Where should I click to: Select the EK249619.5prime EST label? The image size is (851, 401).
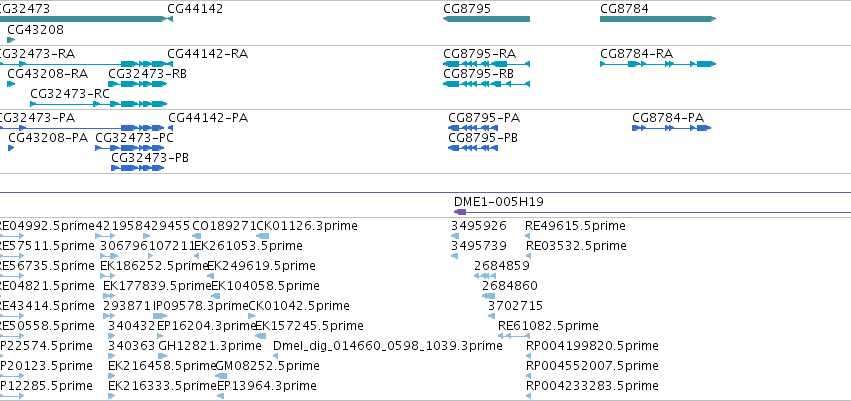click(262, 266)
